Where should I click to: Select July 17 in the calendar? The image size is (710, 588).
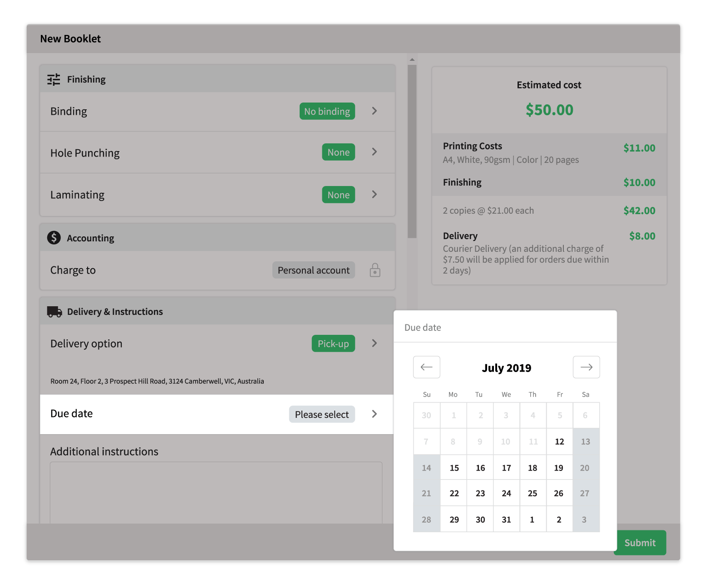[507, 468]
